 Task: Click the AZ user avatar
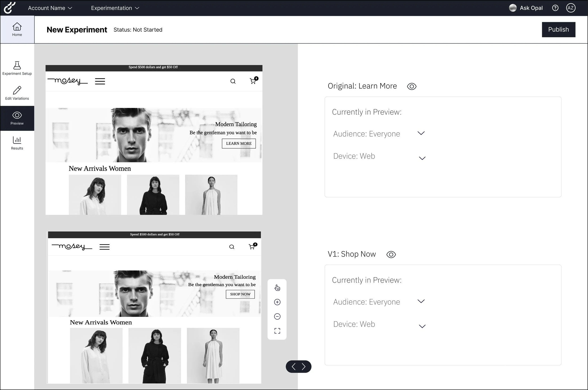(x=570, y=8)
